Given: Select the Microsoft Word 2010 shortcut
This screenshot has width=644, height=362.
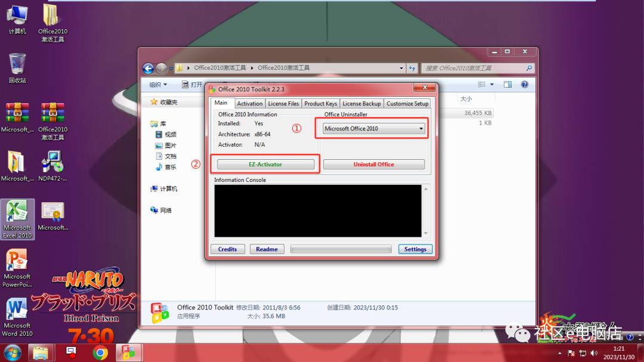Looking at the screenshot, I should [x=17, y=317].
